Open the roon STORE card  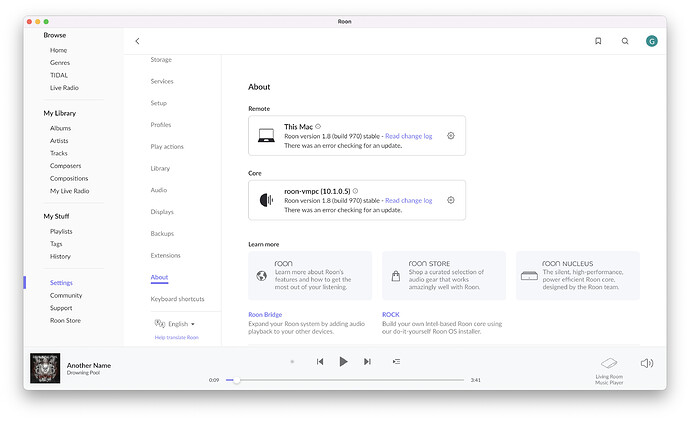click(x=444, y=275)
